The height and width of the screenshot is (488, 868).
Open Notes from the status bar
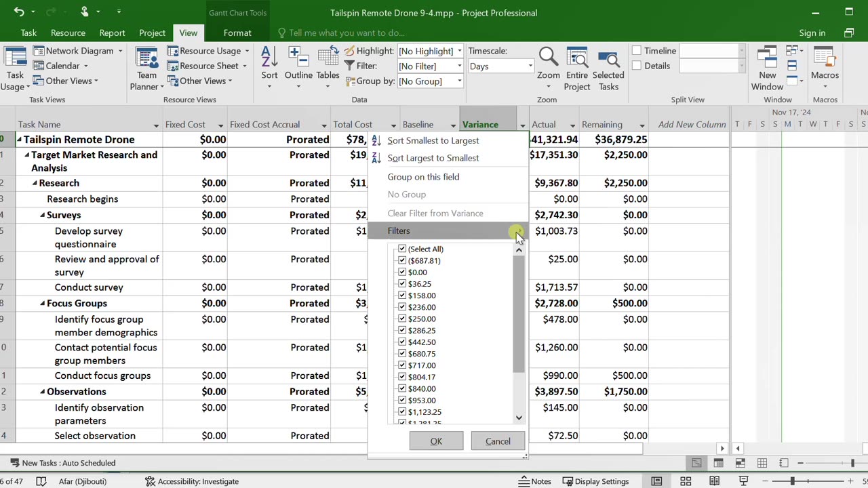click(534, 481)
